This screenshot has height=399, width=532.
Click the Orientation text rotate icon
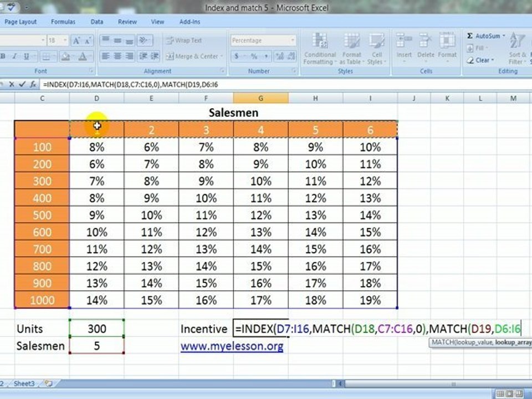[x=145, y=40]
